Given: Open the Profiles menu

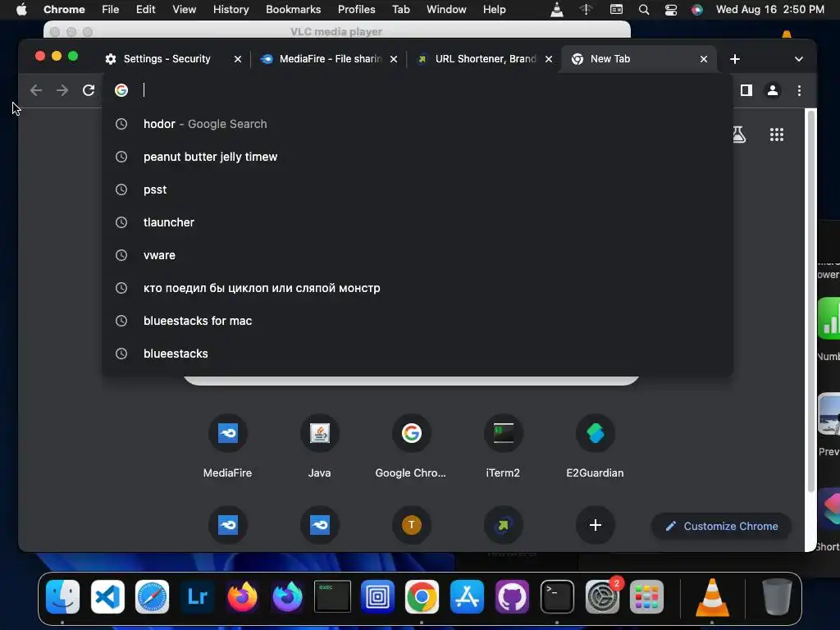Looking at the screenshot, I should (x=356, y=10).
